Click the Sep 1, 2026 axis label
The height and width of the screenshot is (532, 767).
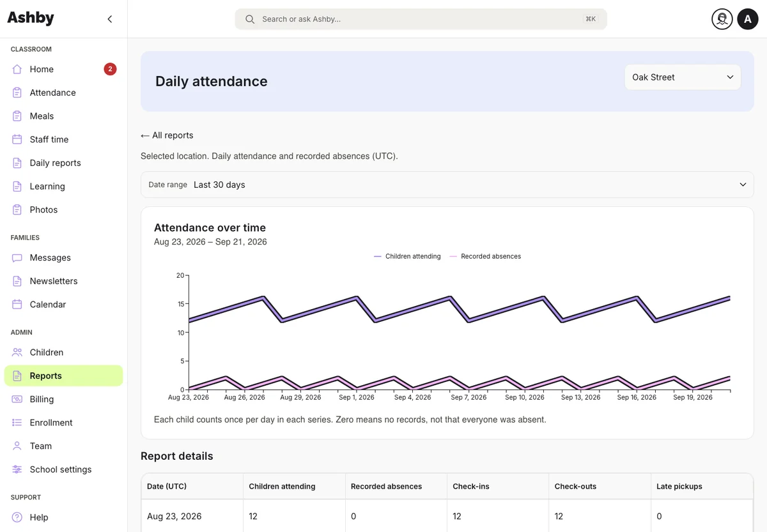coord(357,397)
